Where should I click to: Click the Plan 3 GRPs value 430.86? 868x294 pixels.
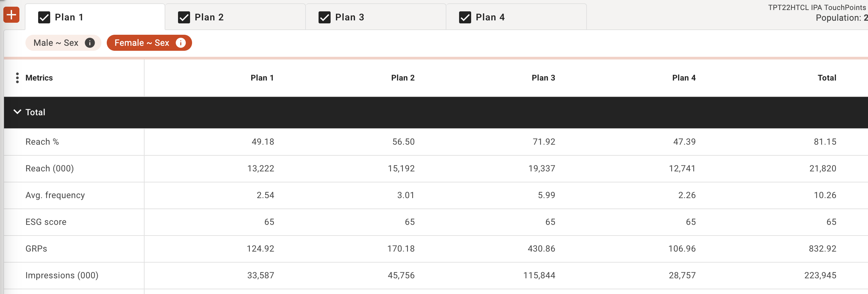(x=541, y=249)
